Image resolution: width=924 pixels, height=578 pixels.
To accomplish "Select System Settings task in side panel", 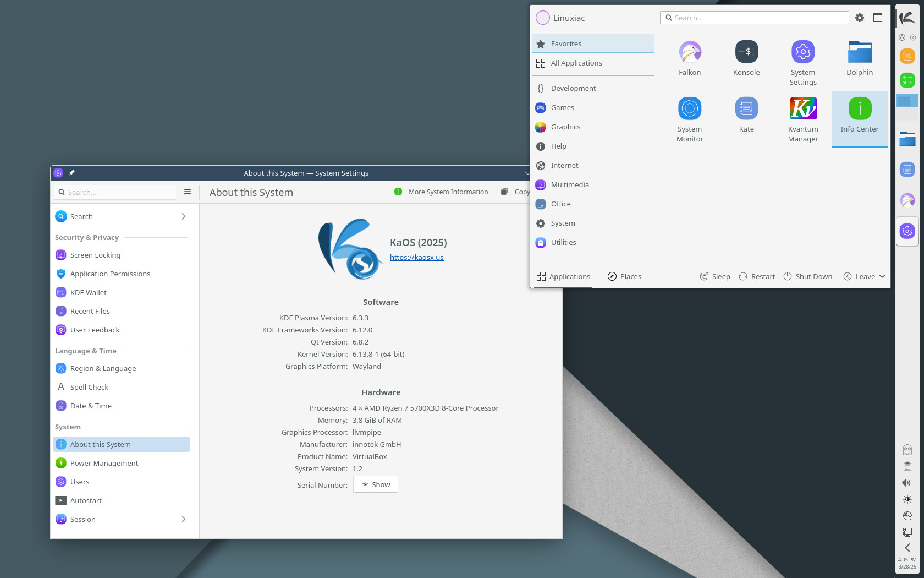I will (x=907, y=231).
